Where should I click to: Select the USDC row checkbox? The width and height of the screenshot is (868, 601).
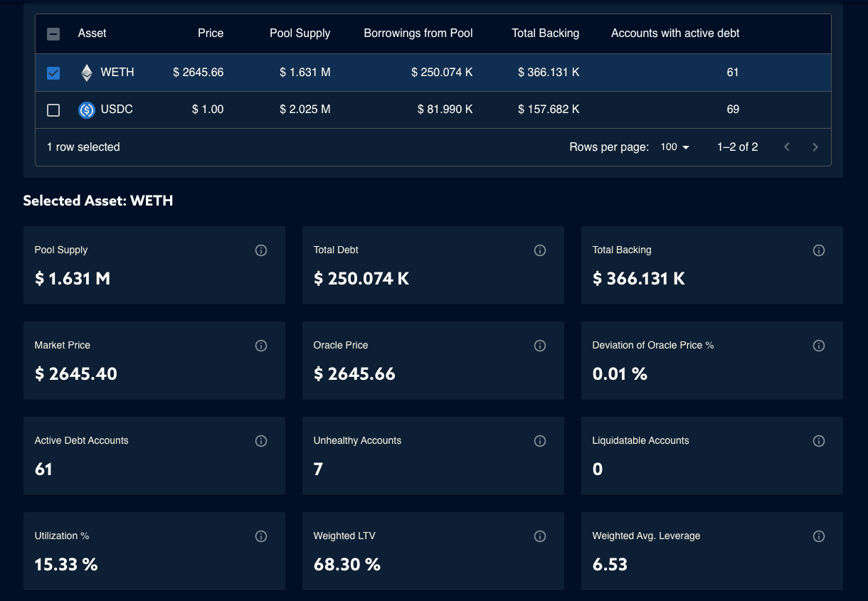[x=53, y=110]
